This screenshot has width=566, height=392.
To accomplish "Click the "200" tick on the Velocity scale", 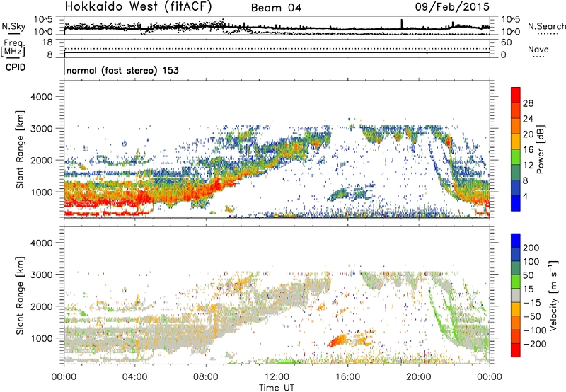I will point(531,248).
